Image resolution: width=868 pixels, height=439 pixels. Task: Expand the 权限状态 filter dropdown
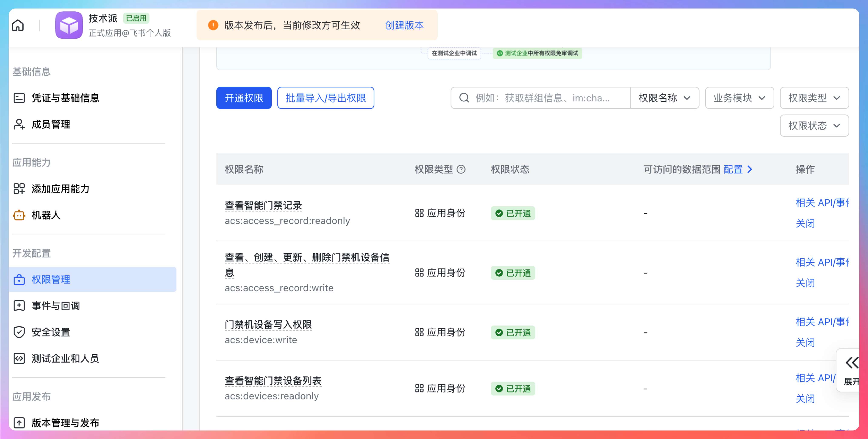click(x=814, y=126)
